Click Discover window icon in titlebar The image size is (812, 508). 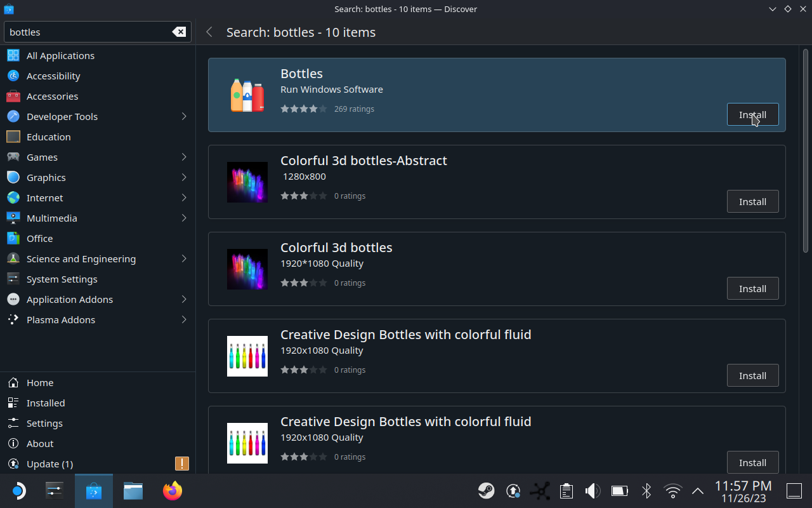(x=8, y=9)
